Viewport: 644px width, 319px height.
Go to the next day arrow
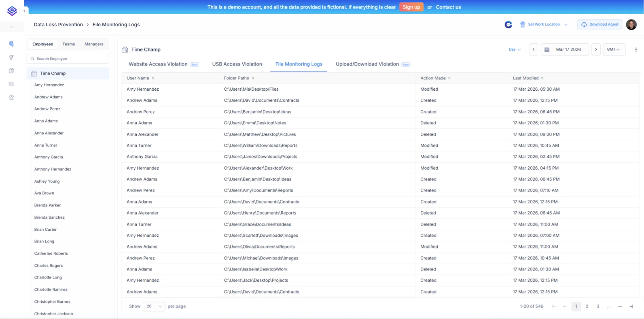point(596,49)
